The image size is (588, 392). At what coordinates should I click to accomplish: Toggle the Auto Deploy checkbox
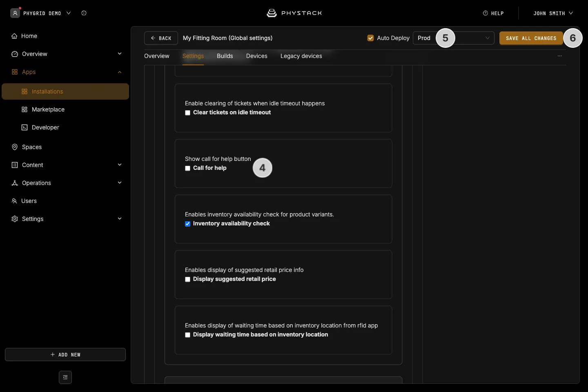coord(371,38)
